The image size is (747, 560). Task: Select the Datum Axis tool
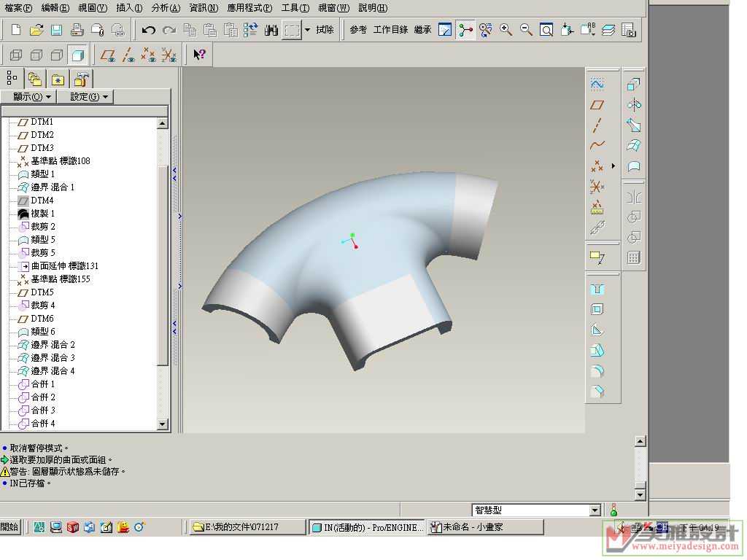coord(597,125)
